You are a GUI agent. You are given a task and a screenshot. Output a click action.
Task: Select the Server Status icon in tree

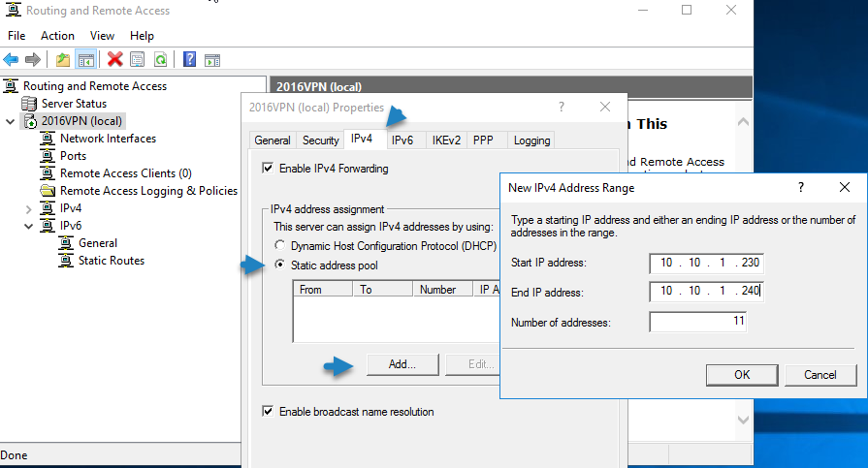click(31, 104)
